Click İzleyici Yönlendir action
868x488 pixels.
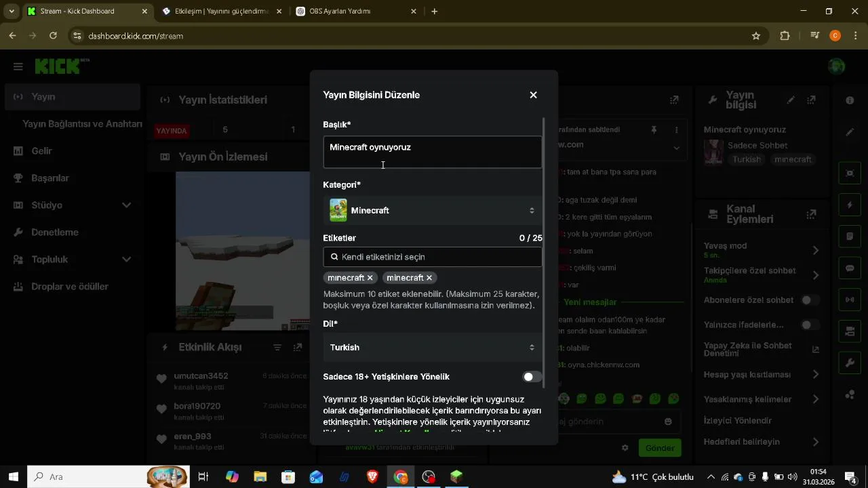tap(738, 421)
